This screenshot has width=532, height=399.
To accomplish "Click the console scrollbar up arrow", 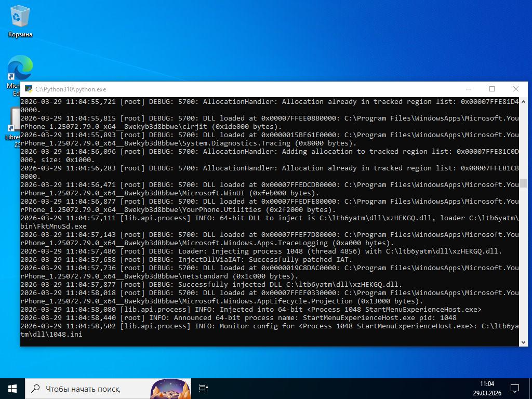I will tap(523, 101).
